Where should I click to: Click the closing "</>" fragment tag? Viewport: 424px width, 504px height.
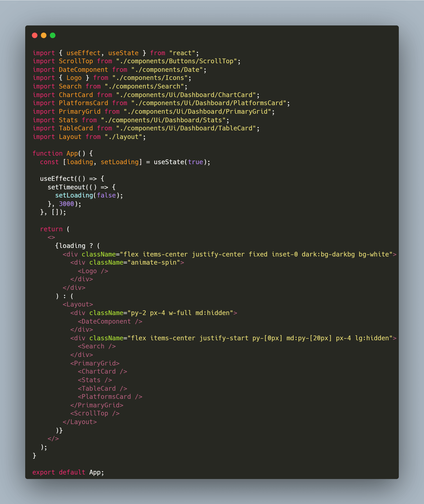(x=53, y=439)
